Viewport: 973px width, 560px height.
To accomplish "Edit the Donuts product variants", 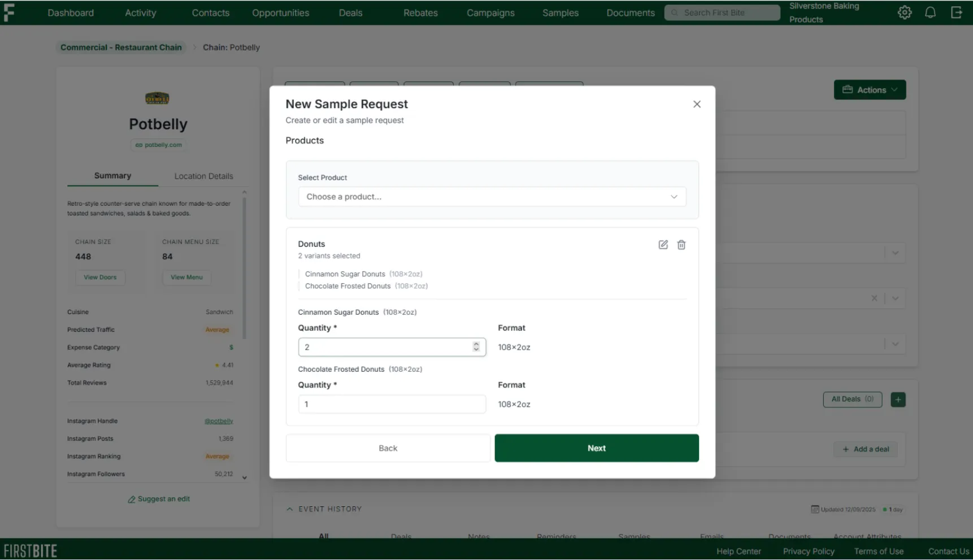I will click(663, 245).
